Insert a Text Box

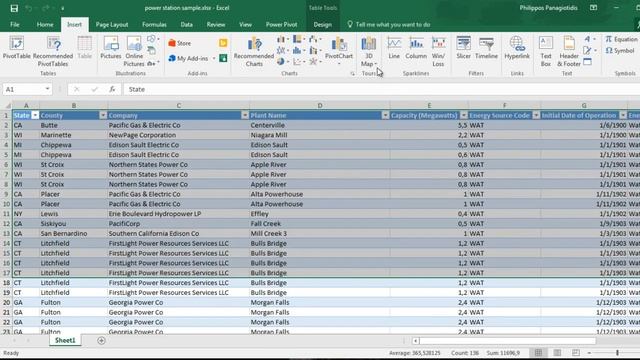tap(546, 51)
